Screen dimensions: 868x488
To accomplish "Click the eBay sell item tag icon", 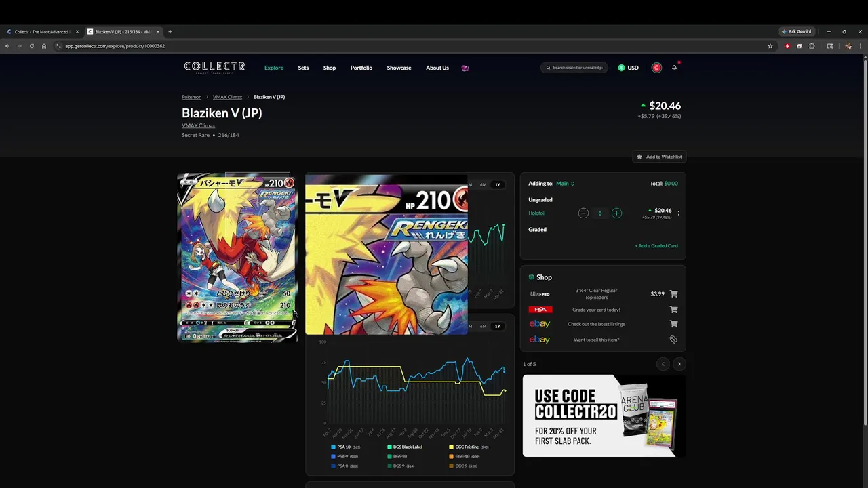I will tap(673, 340).
